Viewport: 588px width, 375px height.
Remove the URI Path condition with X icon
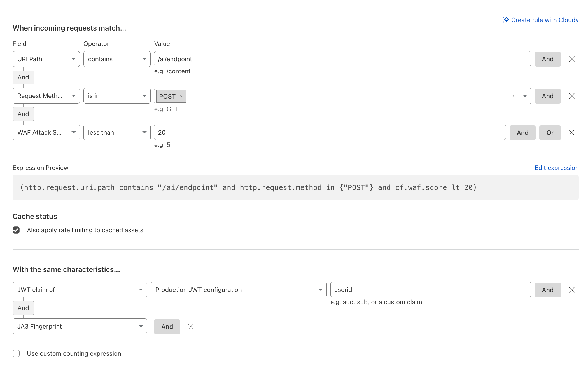(571, 59)
